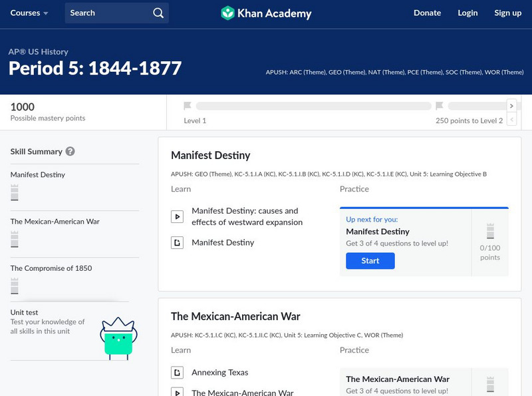The height and width of the screenshot is (396, 532).
Task: Open The Mexican-American War video link
Action: (242, 392)
